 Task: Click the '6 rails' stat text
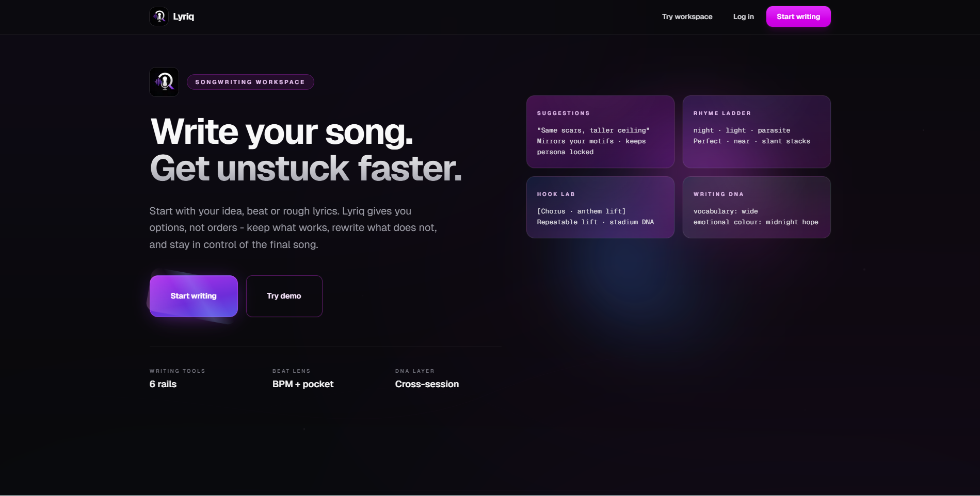coord(163,384)
